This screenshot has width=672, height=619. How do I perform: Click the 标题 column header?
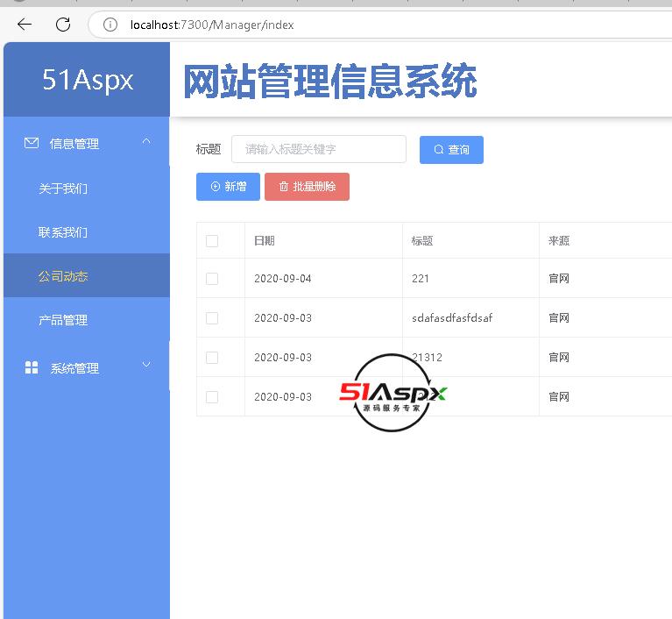click(422, 240)
